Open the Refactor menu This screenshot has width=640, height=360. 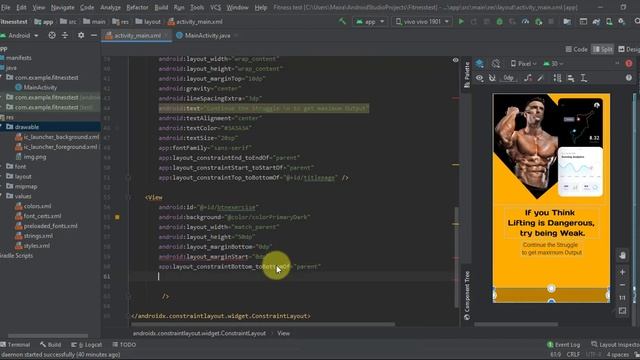[137, 7]
